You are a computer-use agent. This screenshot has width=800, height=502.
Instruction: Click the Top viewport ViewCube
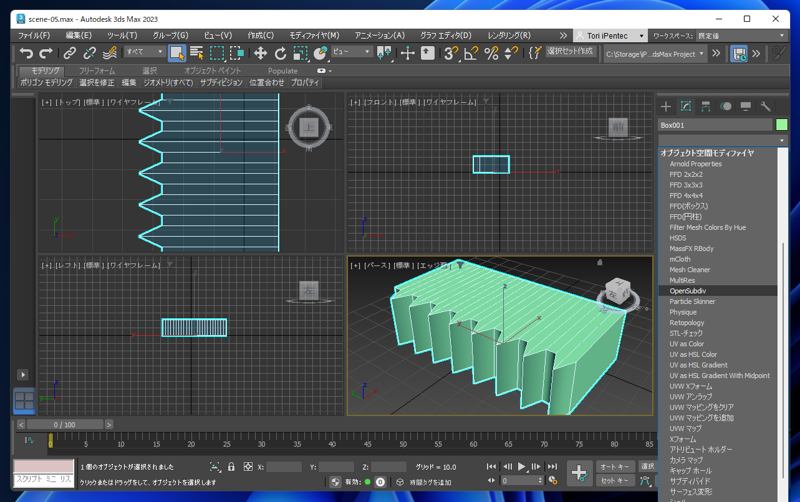pyautogui.click(x=309, y=128)
